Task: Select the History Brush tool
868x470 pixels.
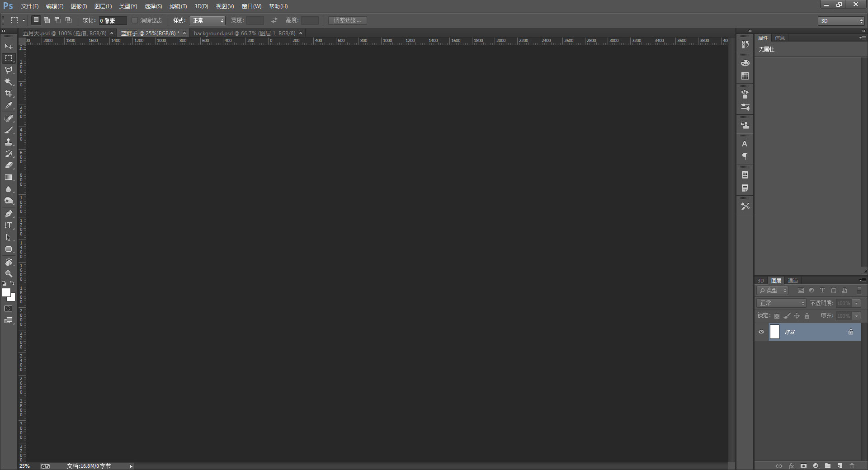Action: tap(9, 154)
